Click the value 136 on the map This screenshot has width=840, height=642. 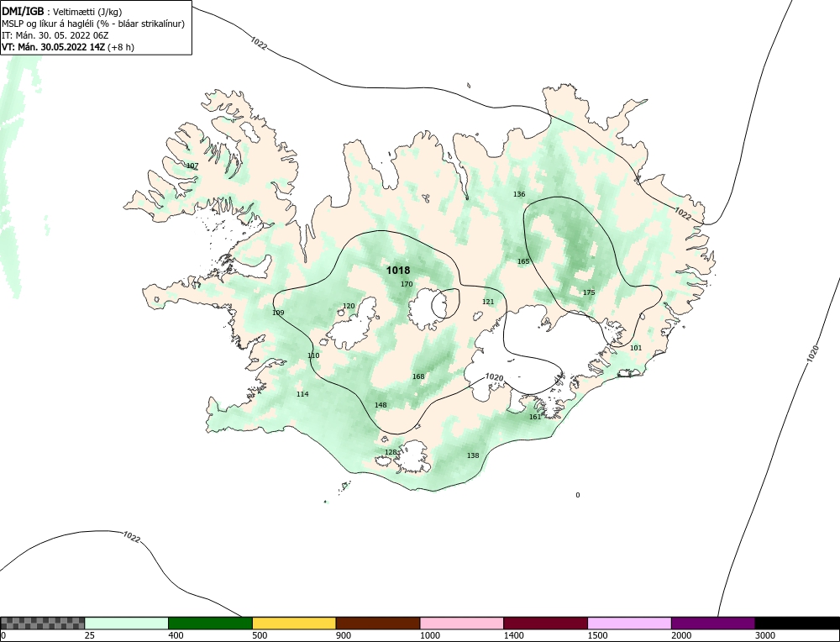tap(519, 194)
